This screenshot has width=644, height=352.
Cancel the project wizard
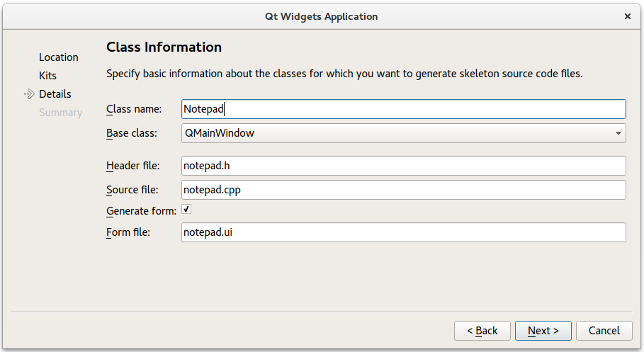click(604, 330)
